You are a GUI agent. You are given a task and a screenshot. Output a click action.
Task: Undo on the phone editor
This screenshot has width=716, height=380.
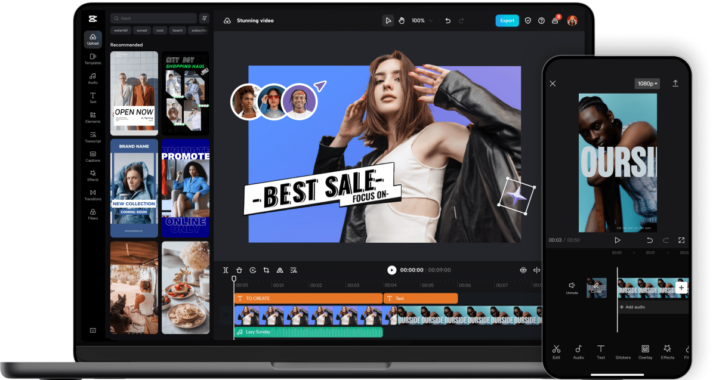[649, 240]
